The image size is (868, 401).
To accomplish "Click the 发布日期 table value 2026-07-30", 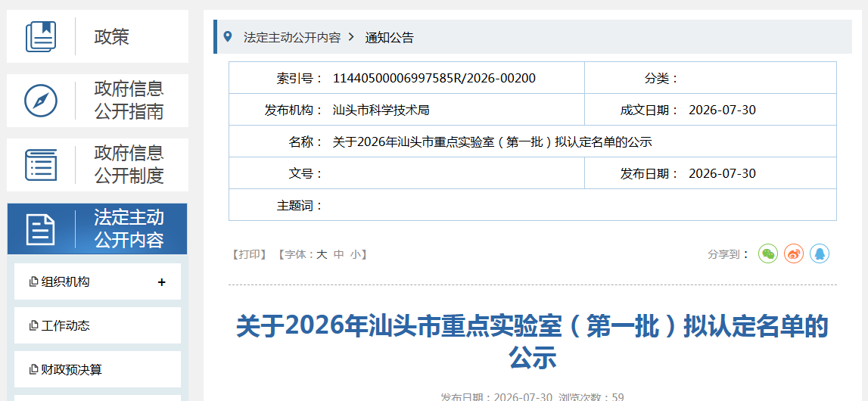I will pyautogui.click(x=722, y=174).
